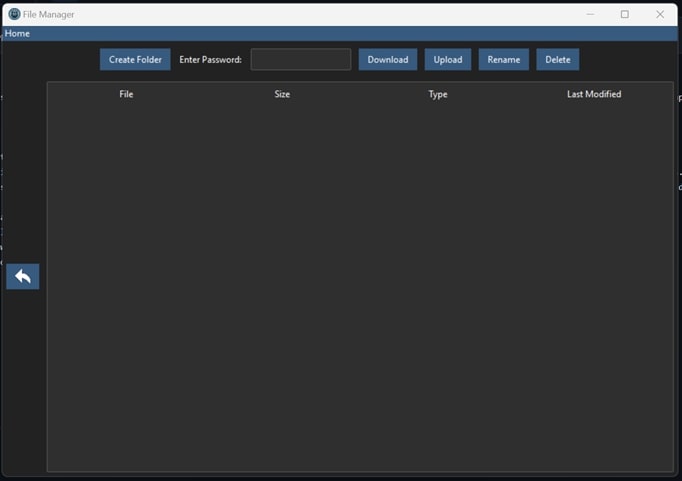
Task: Click the Enter Password label
Action: (210, 60)
